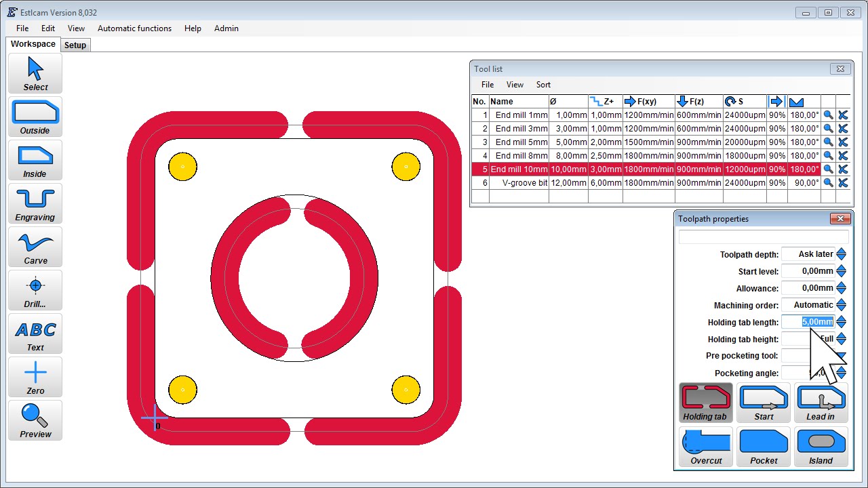The width and height of the screenshot is (868, 488).
Task: Select the ABC Text tool
Action: [x=35, y=333]
